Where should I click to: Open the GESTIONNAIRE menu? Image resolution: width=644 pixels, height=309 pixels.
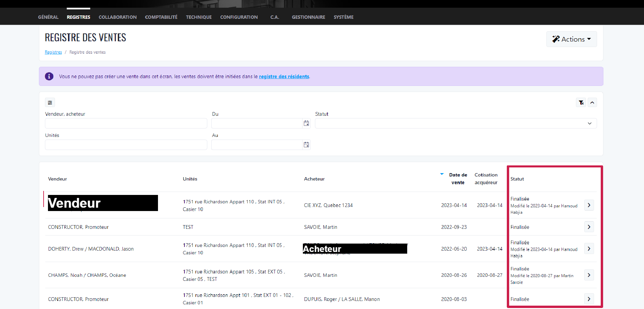coord(308,17)
